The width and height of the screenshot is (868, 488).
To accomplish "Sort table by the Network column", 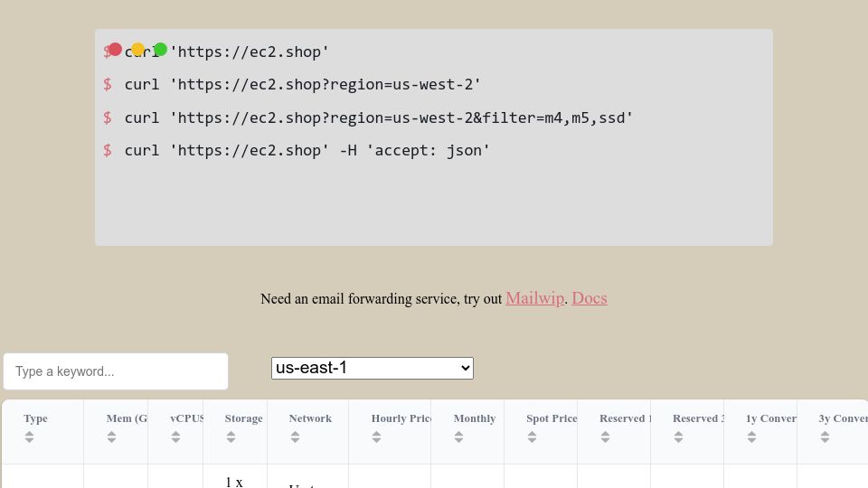I will pyautogui.click(x=295, y=437).
